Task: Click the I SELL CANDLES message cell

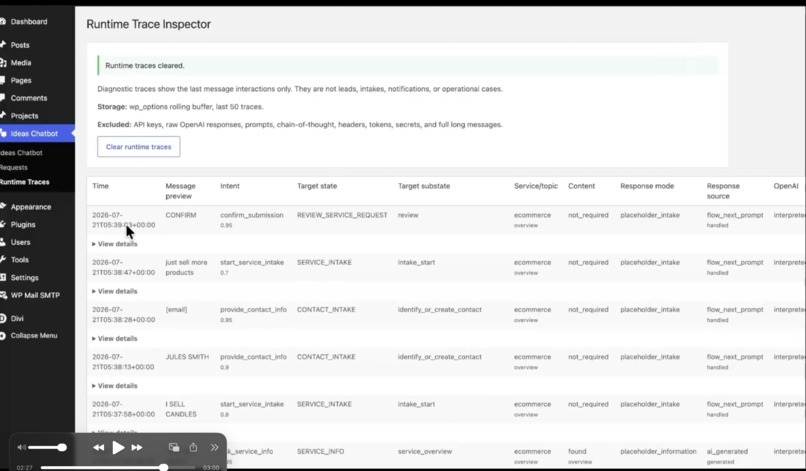Action: tap(181, 409)
